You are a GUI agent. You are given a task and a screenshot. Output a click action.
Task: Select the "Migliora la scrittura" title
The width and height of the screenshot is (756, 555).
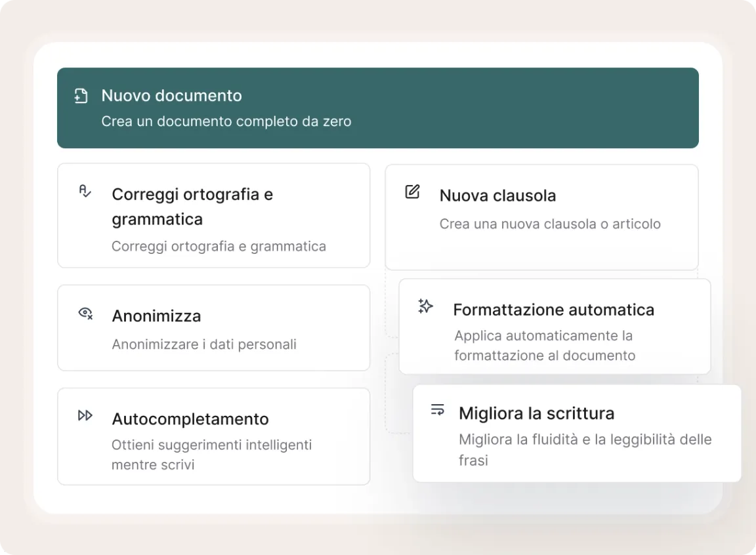tap(536, 413)
